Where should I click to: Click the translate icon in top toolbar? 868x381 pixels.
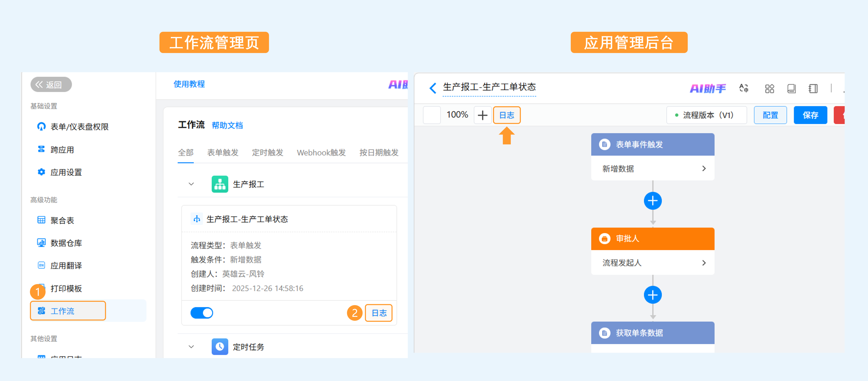pyautogui.click(x=744, y=88)
